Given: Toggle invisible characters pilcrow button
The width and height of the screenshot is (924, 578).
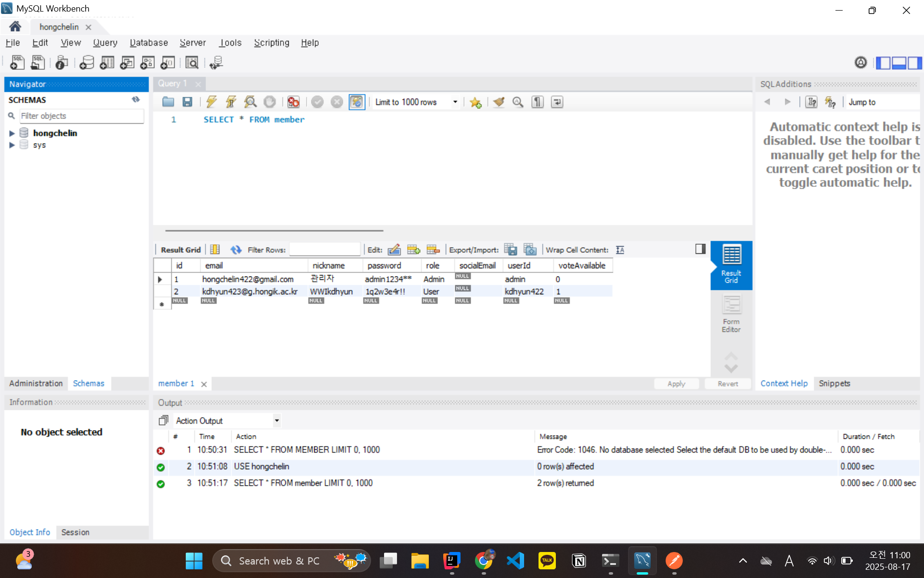Looking at the screenshot, I should pyautogui.click(x=538, y=102).
